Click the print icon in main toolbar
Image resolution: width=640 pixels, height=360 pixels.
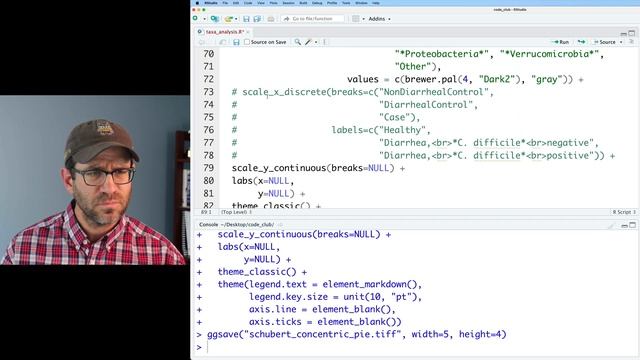tap(271, 19)
